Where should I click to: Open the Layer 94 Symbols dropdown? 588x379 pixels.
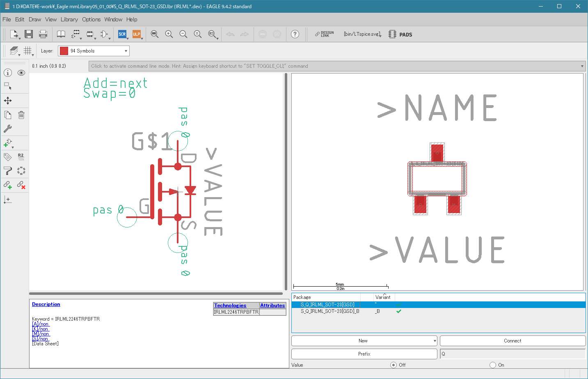coord(94,51)
